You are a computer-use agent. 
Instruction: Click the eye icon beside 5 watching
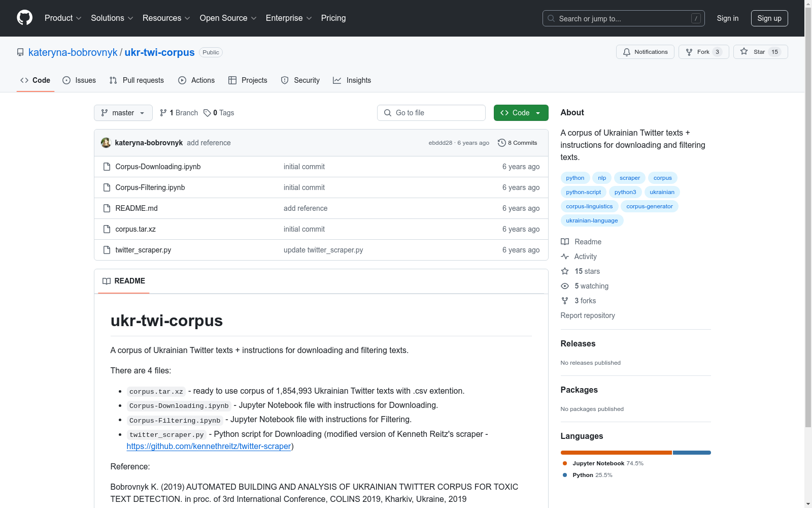pos(565,286)
